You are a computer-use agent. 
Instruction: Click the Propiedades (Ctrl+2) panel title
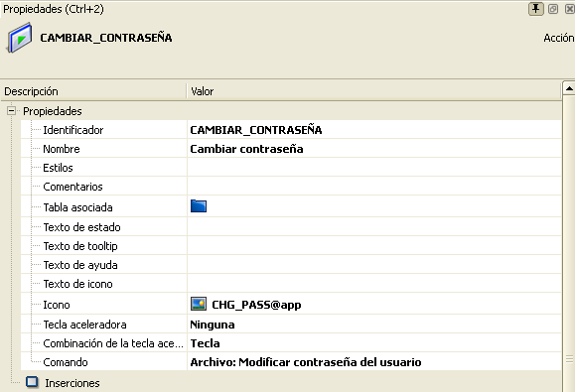coord(54,9)
